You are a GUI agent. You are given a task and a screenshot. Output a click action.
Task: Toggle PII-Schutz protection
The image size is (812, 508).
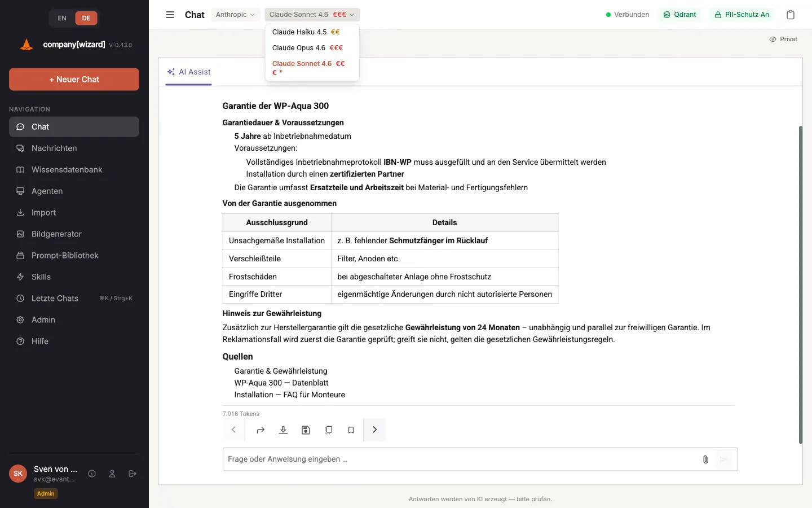coord(742,15)
